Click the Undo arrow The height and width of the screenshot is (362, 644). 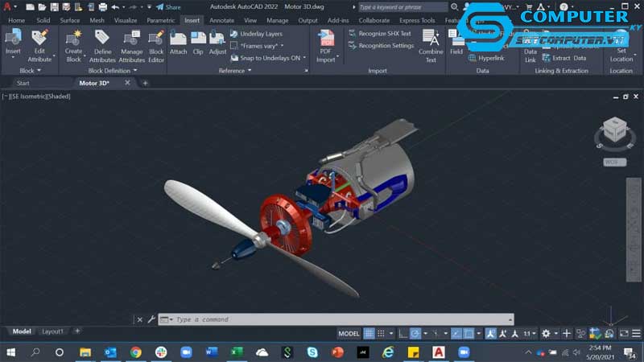pyautogui.click(x=115, y=7)
